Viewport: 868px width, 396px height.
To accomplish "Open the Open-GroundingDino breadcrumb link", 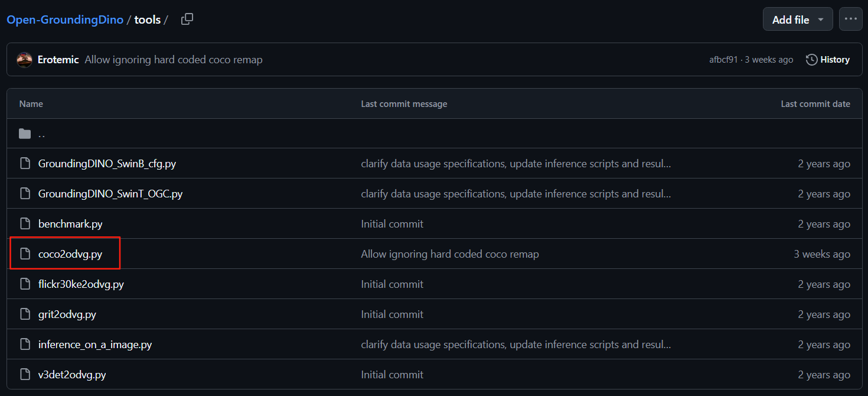I will (65, 20).
